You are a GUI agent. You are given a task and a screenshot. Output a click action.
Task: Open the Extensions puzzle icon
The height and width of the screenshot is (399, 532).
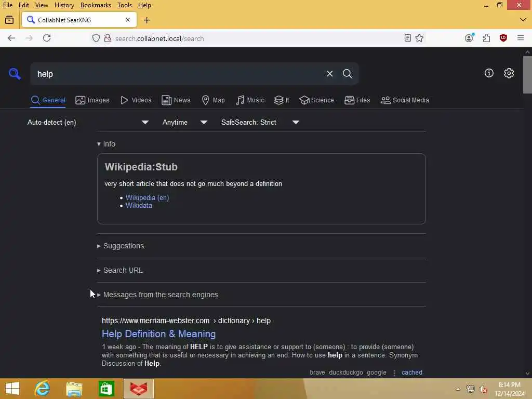pyautogui.click(x=486, y=38)
